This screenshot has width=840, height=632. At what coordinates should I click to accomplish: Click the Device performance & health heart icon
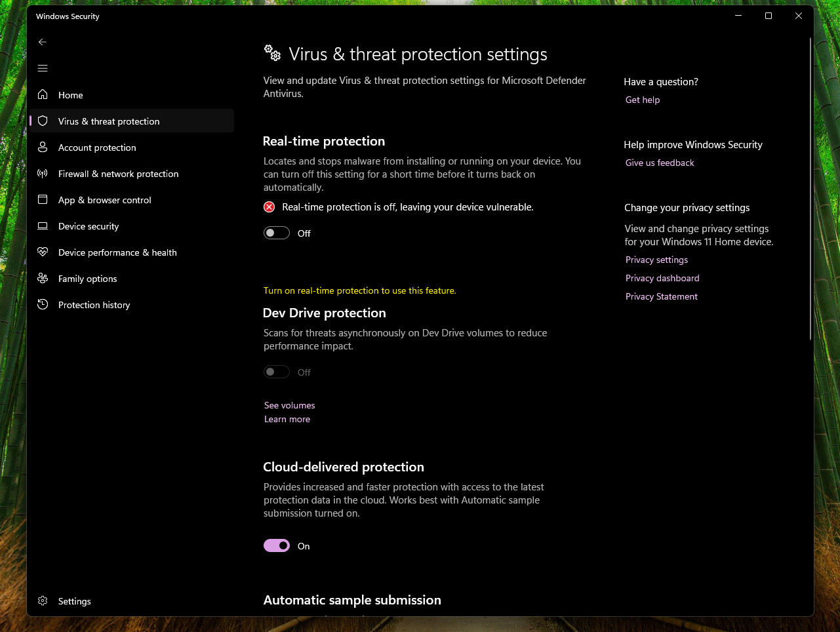[x=43, y=252]
